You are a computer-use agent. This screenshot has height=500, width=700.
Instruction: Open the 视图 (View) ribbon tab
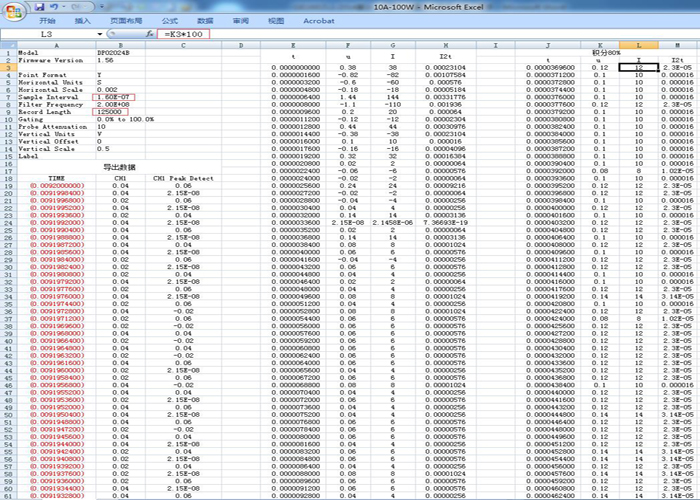276,21
